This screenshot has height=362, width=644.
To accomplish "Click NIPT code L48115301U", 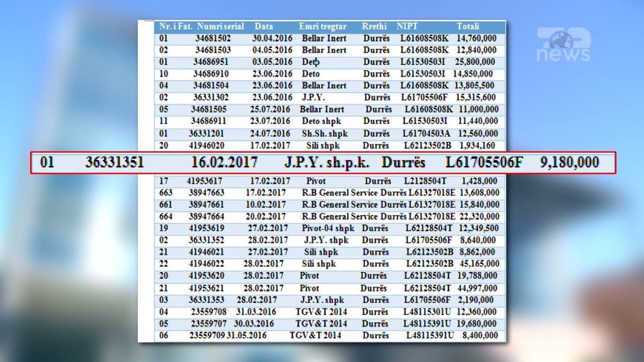I will coord(427,312).
